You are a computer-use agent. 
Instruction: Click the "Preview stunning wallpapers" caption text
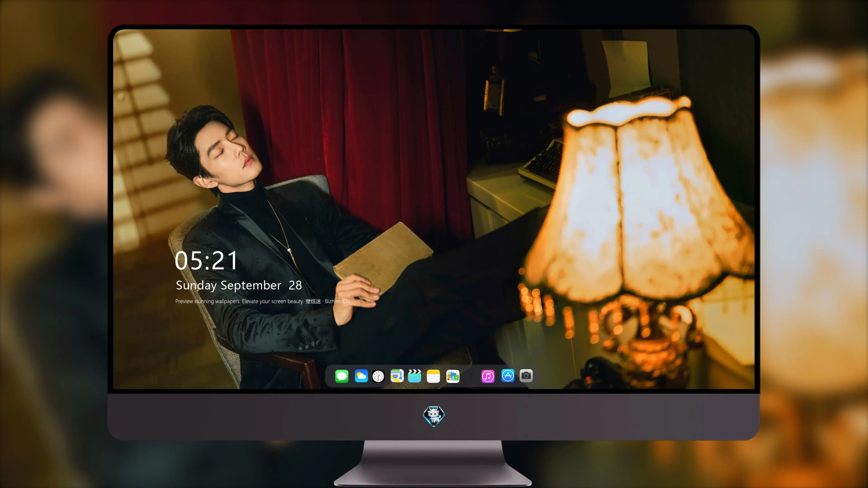click(262, 301)
